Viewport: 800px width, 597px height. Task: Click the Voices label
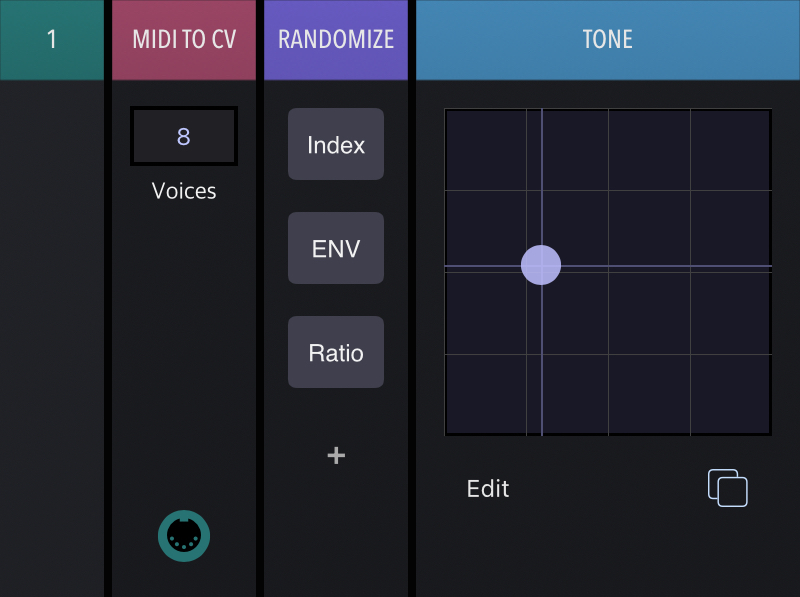(x=184, y=191)
